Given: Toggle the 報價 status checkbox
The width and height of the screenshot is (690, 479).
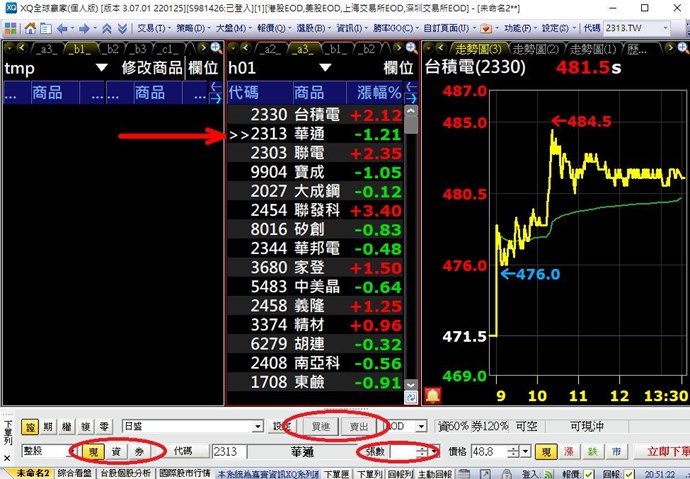Looking at the screenshot, I should click(589, 474).
